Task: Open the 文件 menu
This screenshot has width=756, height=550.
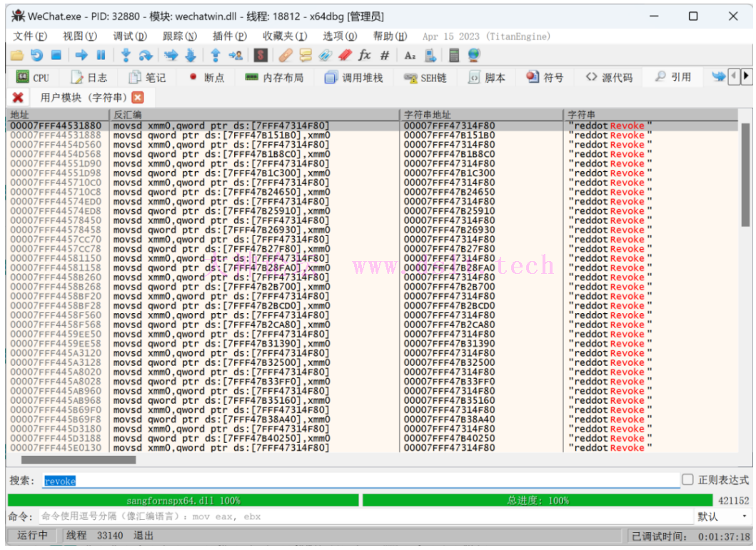Action: [x=29, y=36]
